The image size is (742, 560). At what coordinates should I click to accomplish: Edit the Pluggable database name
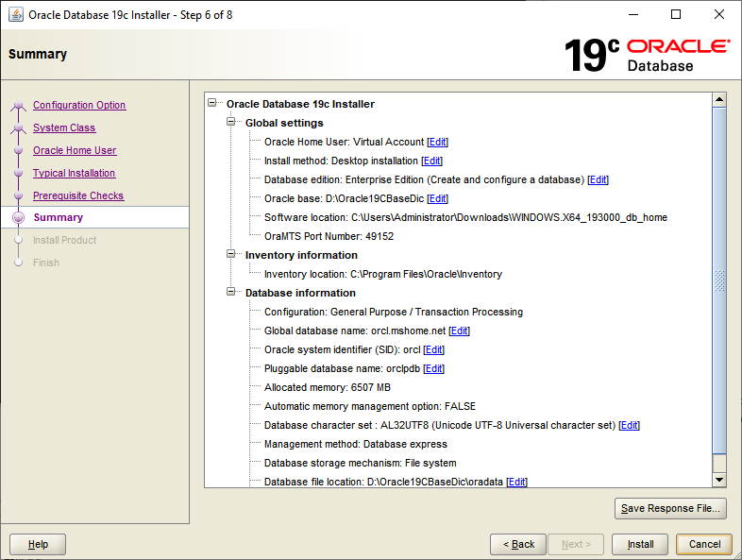click(433, 368)
